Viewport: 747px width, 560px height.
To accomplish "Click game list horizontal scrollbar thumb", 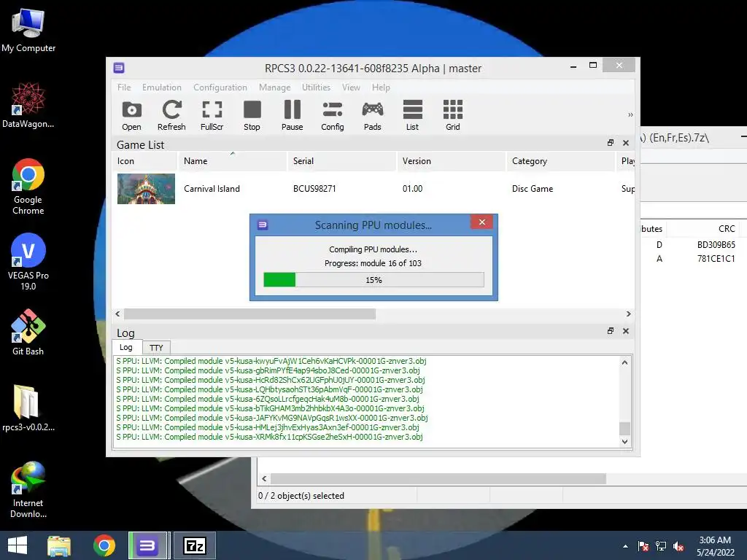I will [249, 314].
